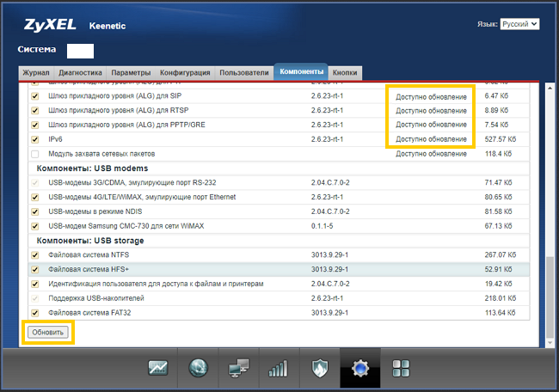This screenshot has height=392, width=559.
Task: Switch to the Диагностика tab
Action: click(80, 73)
